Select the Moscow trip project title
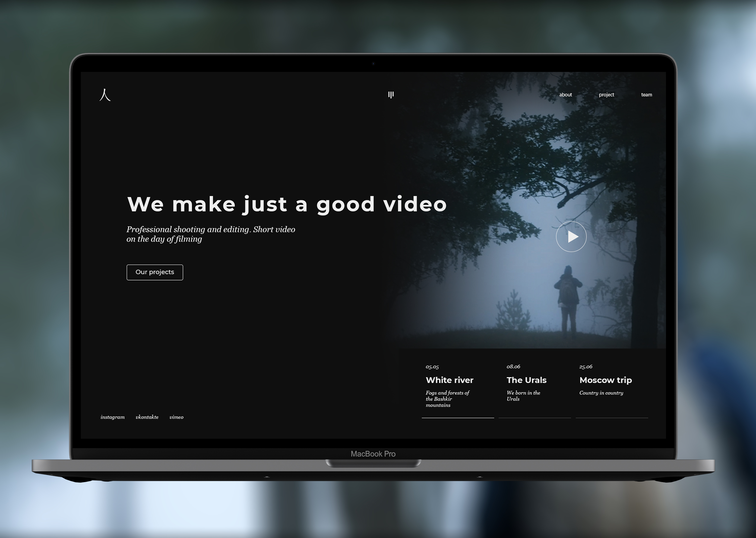This screenshot has height=538, width=756. [605, 380]
